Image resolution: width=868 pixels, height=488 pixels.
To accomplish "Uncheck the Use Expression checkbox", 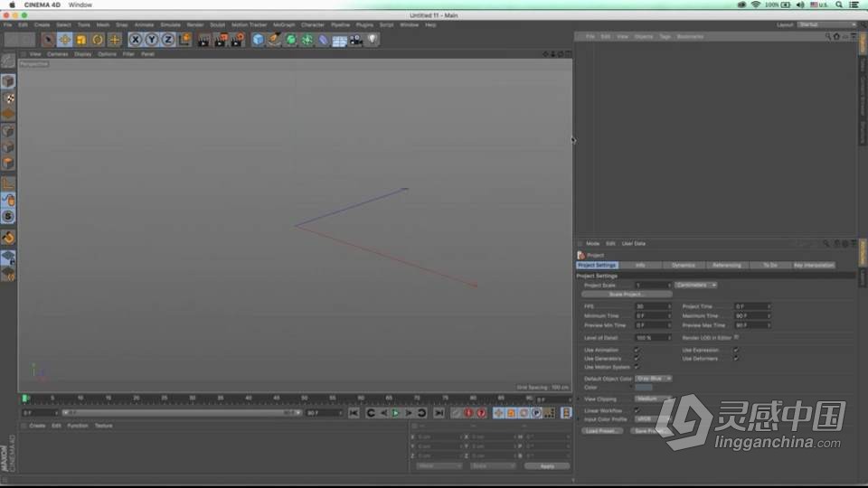I will click(x=736, y=350).
